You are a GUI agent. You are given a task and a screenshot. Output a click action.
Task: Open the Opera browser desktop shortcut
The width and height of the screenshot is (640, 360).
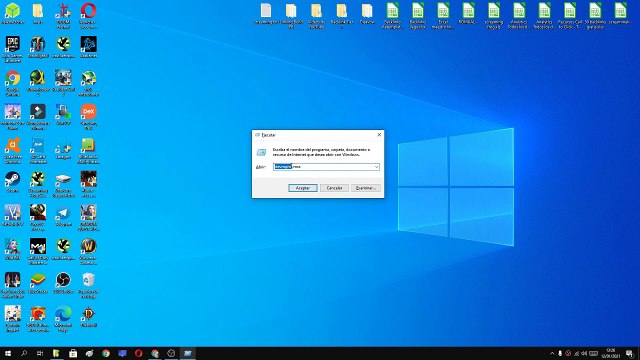pos(88,15)
